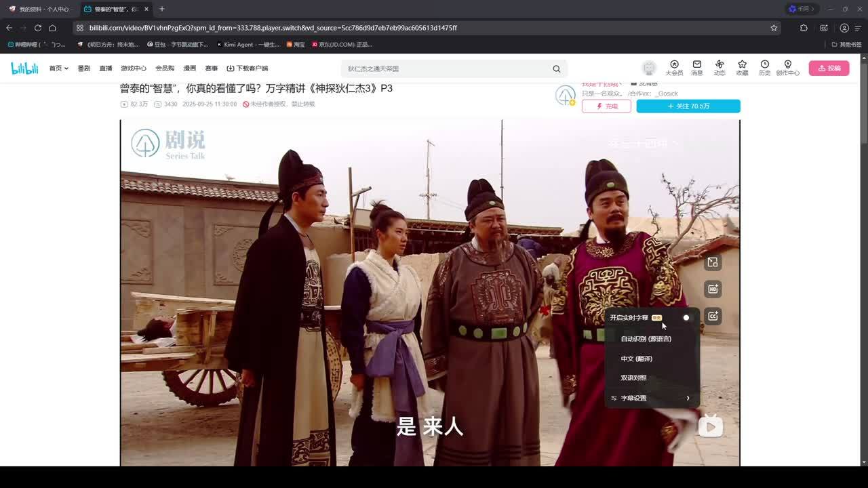Open the 京东(JD.COM) bookmark
The width and height of the screenshot is (868, 488).
point(342,45)
